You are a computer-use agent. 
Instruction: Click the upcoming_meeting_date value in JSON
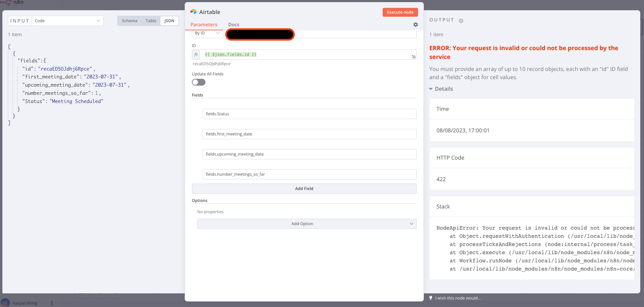pyautogui.click(x=109, y=85)
